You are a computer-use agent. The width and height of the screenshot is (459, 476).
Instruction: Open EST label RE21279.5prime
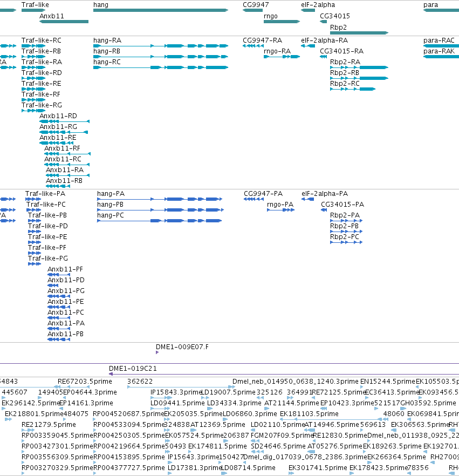point(49,425)
